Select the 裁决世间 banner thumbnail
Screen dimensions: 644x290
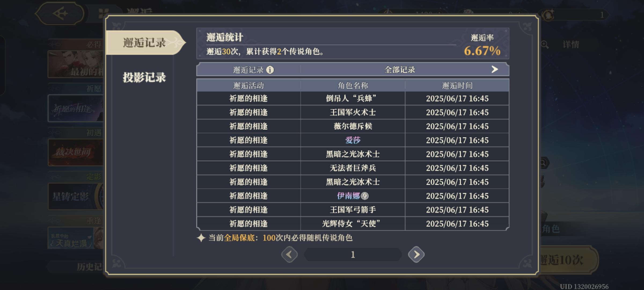[76, 153]
